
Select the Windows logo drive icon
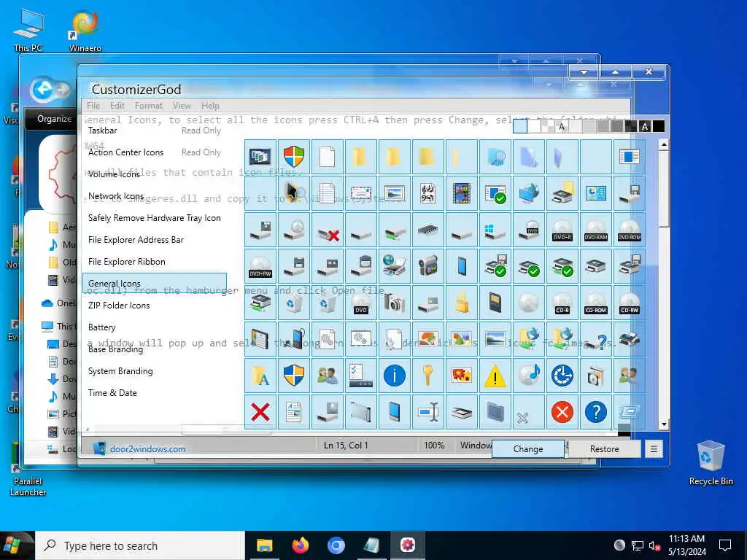(495, 230)
